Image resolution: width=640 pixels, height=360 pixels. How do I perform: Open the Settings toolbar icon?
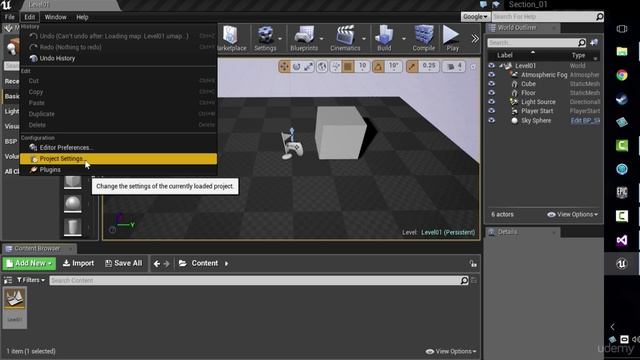pos(265,38)
